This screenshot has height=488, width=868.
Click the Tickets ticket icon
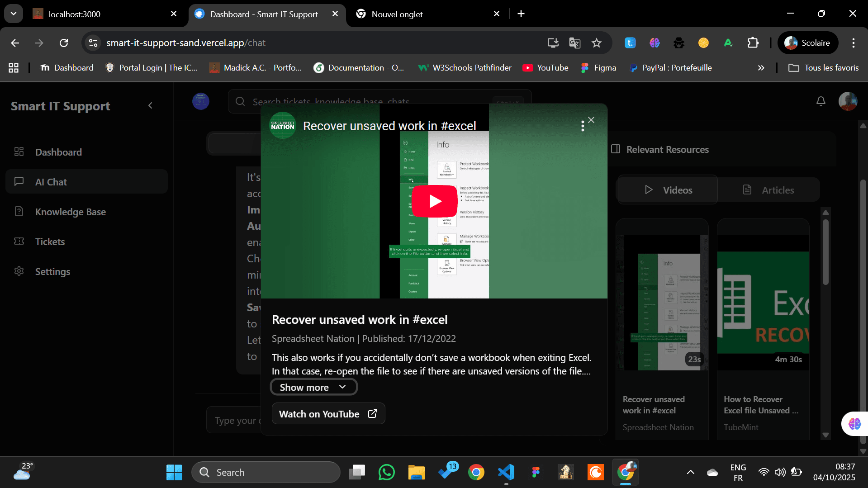pos(19,241)
